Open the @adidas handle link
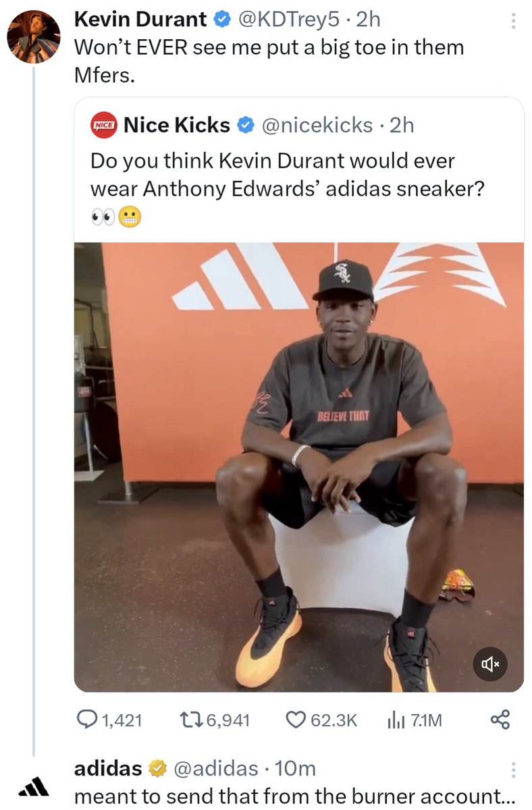This screenshot has width=532, height=810. point(216,768)
